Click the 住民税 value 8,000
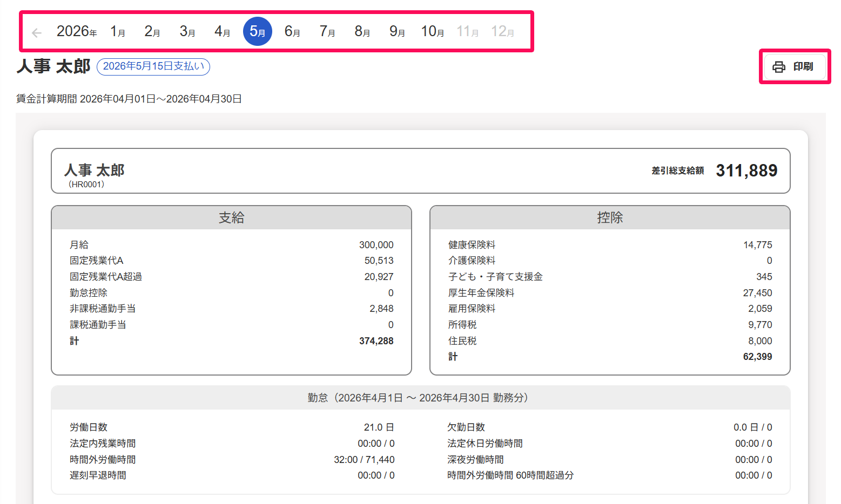Image resolution: width=841 pixels, height=504 pixels. (x=760, y=341)
